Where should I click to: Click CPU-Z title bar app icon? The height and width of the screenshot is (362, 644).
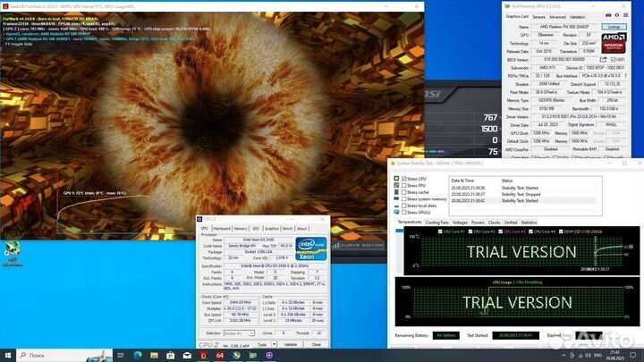pos(199,219)
